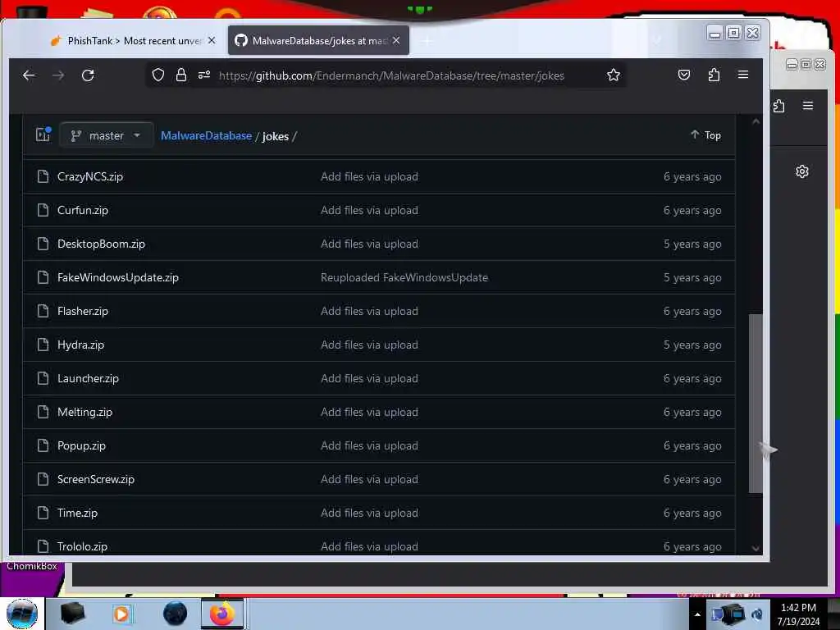Open a new browser tab
840x630 pixels.
427,41
